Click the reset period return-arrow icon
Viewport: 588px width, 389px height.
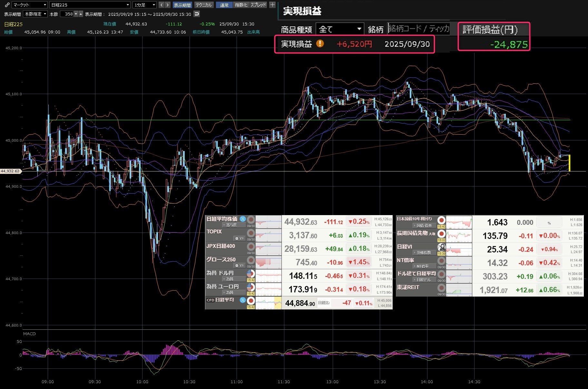tap(197, 14)
